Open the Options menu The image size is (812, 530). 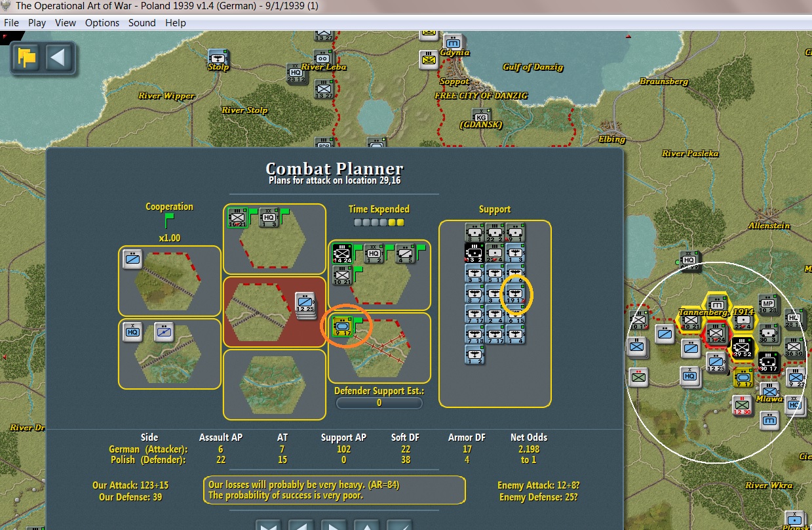click(102, 22)
